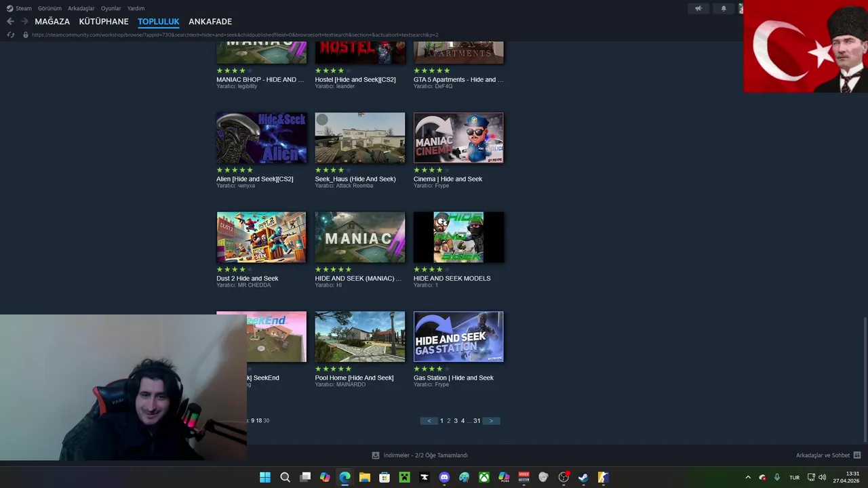This screenshot has width=868, height=488.
Task: Click the workshop URL address bar
Action: coord(235,35)
